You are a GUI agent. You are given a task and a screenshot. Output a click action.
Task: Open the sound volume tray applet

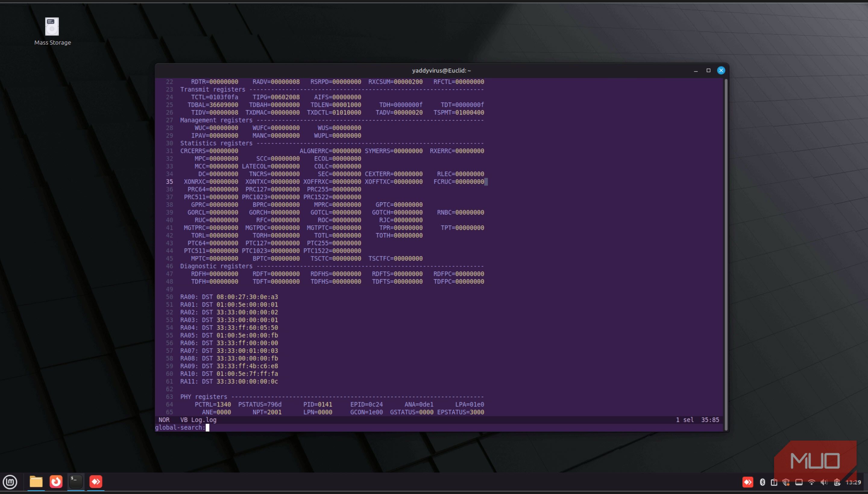point(824,482)
